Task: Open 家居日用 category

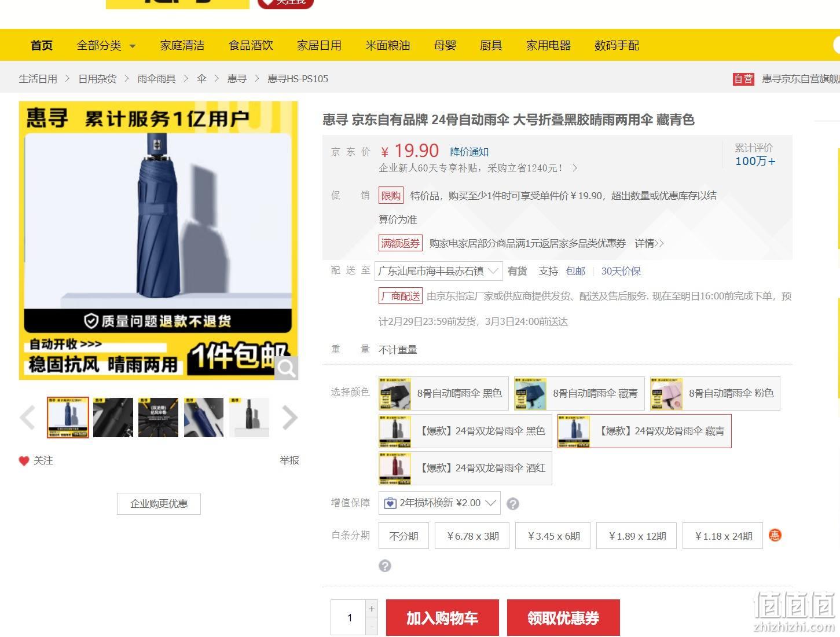Action: point(319,45)
